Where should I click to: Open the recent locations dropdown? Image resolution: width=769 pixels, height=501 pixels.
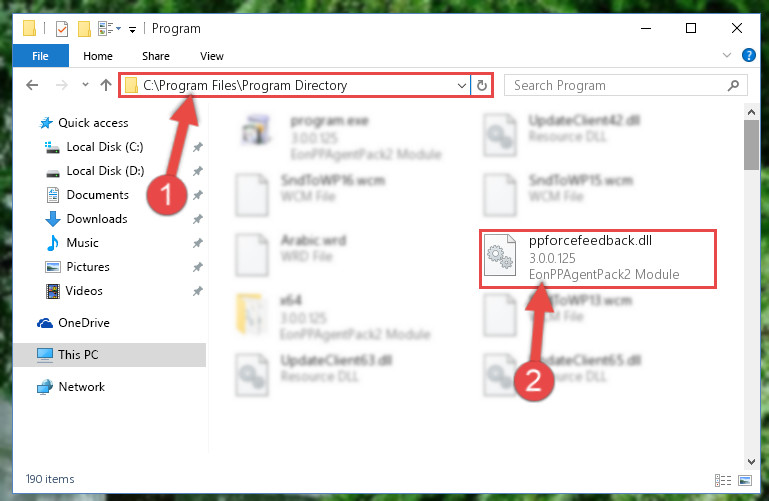pyautogui.click(x=85, y=85)
